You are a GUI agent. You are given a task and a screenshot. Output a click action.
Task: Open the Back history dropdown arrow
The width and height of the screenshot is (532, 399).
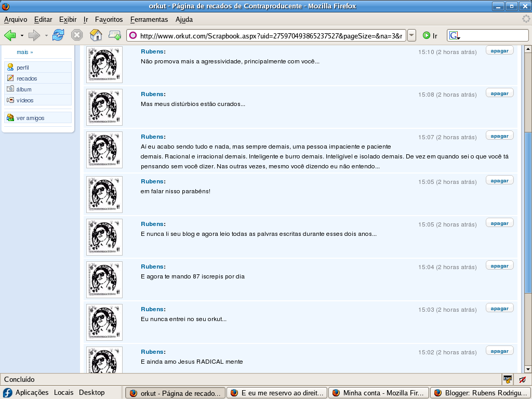tap(22, 35)
